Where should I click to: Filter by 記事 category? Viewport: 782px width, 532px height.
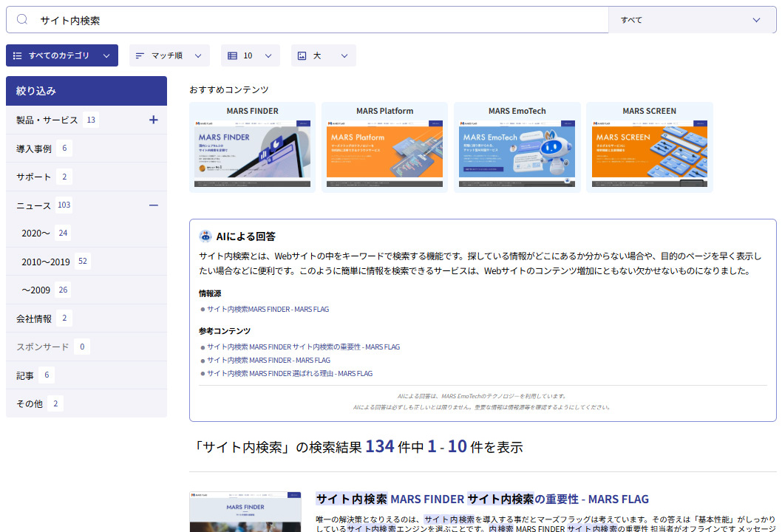click(25, 375)
